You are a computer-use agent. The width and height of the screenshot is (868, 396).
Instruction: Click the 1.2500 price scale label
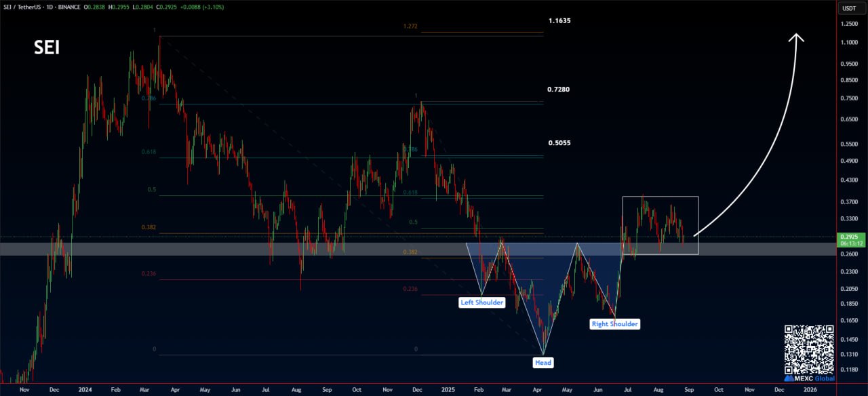(x=848, y=24)
